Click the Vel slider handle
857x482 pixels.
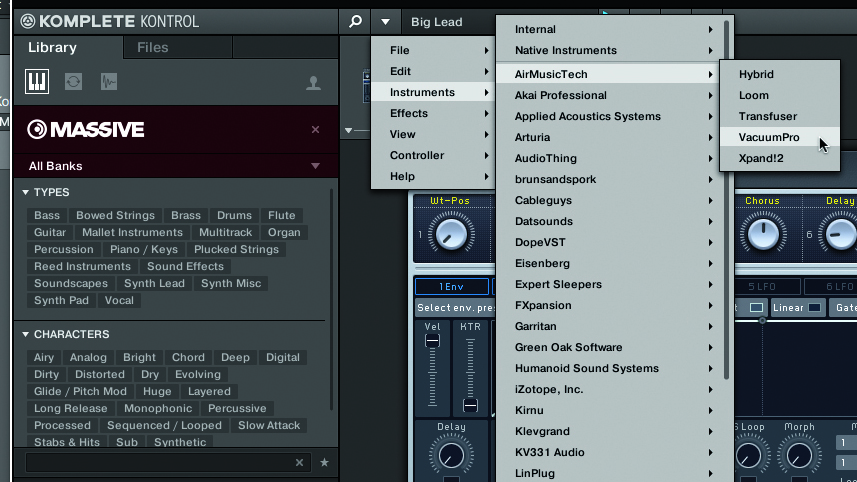coord(432,341)
